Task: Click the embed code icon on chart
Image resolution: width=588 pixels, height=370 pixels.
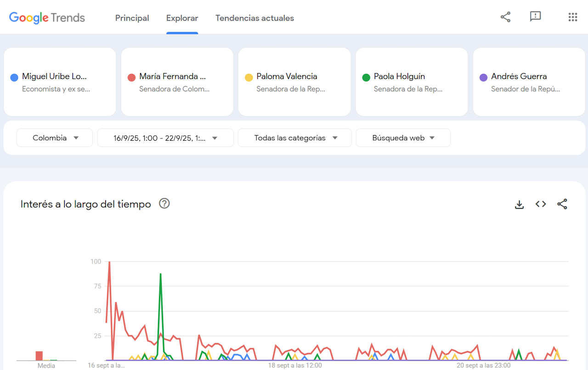Action: pos(541,204)
